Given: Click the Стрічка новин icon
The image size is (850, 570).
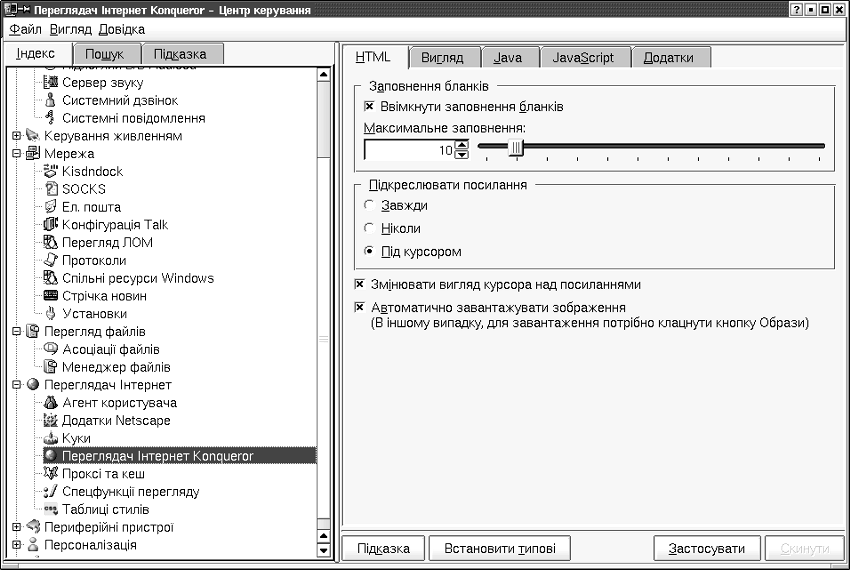Looking at the screenshot, I should [x=51, y=296].
